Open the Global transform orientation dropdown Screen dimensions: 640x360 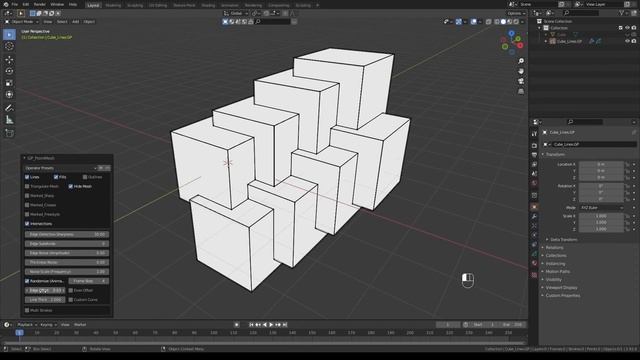pyautogui.click(x=236, y=13)
